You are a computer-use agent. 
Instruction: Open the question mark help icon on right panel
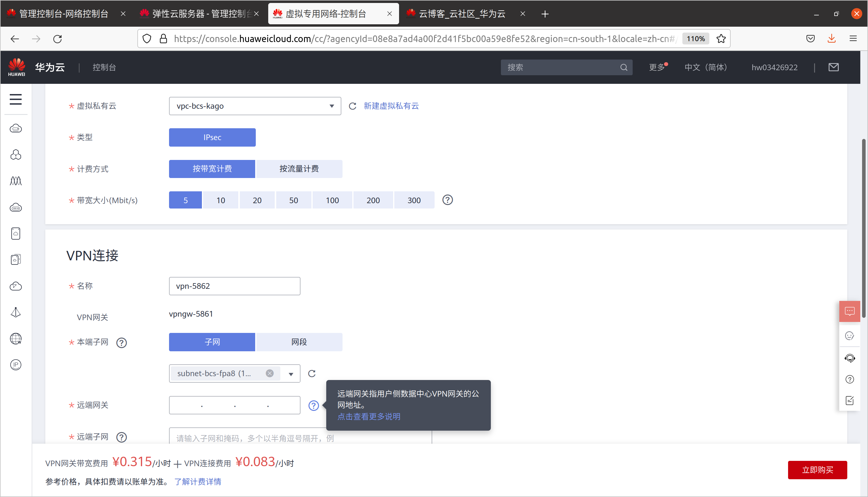tap(850, 379)
